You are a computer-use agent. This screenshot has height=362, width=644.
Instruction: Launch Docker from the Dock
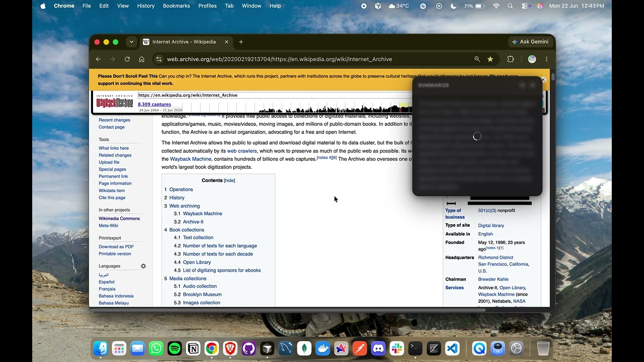click(323, 348)
